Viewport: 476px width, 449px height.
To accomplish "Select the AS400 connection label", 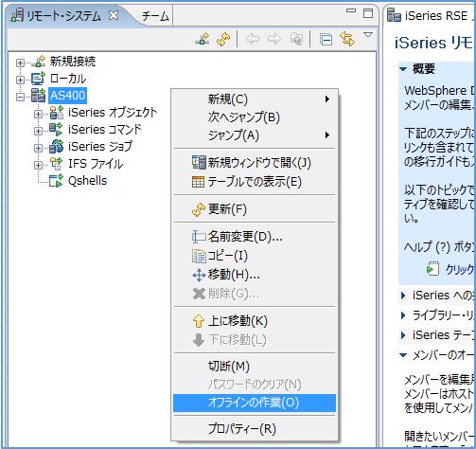I will pos(67,96).
